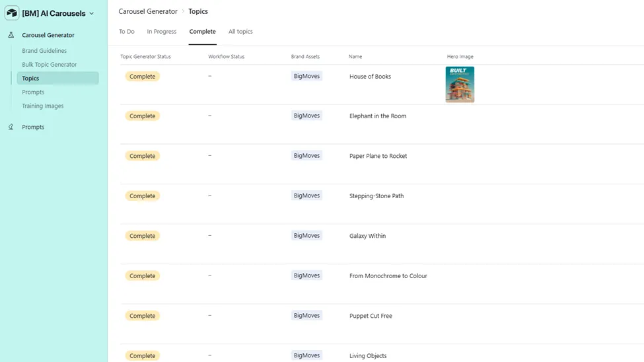Screen dimensions: 644x362
Task: Select Topics in the sidebar
Action: [x=58, y=78]
